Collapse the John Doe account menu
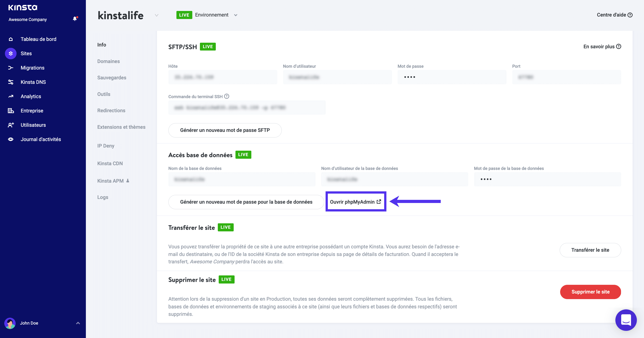The width and height of the screenshot is (644, 338). [78, 323]
